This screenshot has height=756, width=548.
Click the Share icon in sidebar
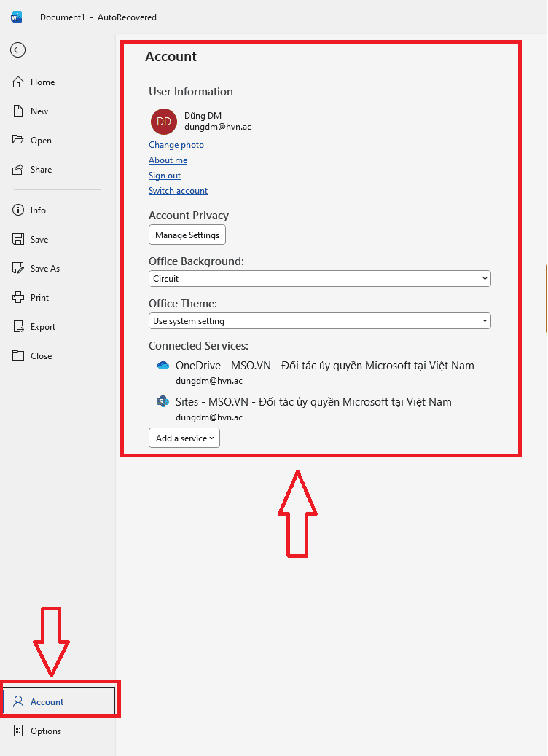pos(19,170)
